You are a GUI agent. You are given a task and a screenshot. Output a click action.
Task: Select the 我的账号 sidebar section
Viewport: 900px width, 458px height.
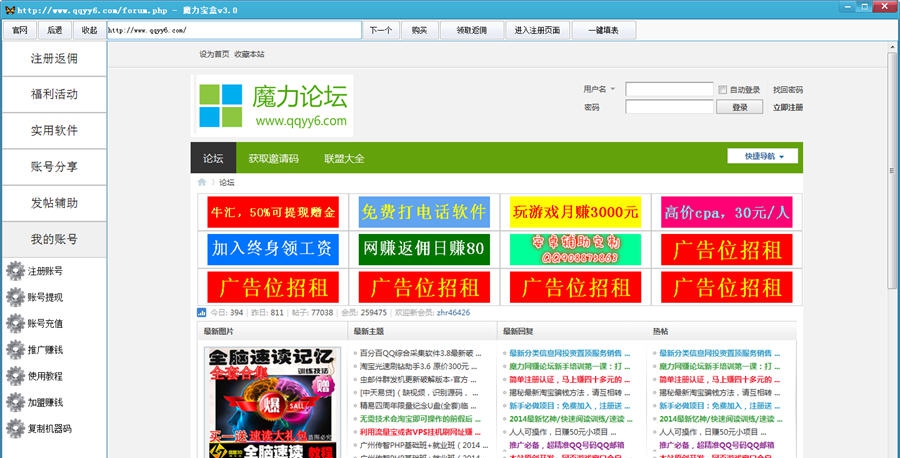click(54, 239)
